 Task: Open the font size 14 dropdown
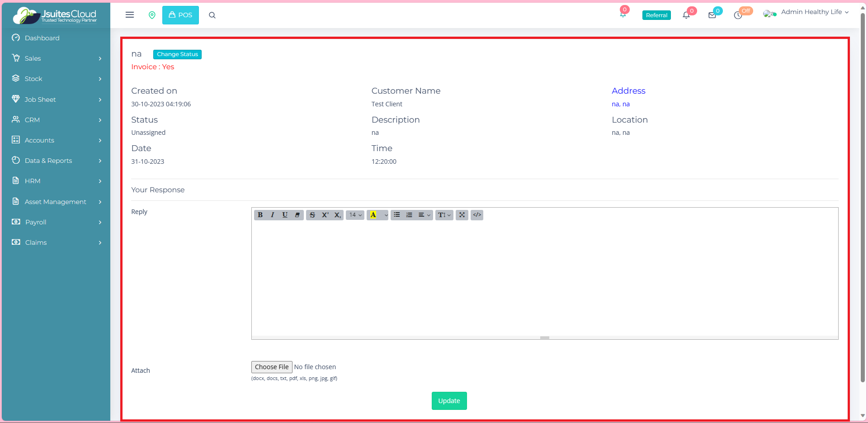coord(355,215)
